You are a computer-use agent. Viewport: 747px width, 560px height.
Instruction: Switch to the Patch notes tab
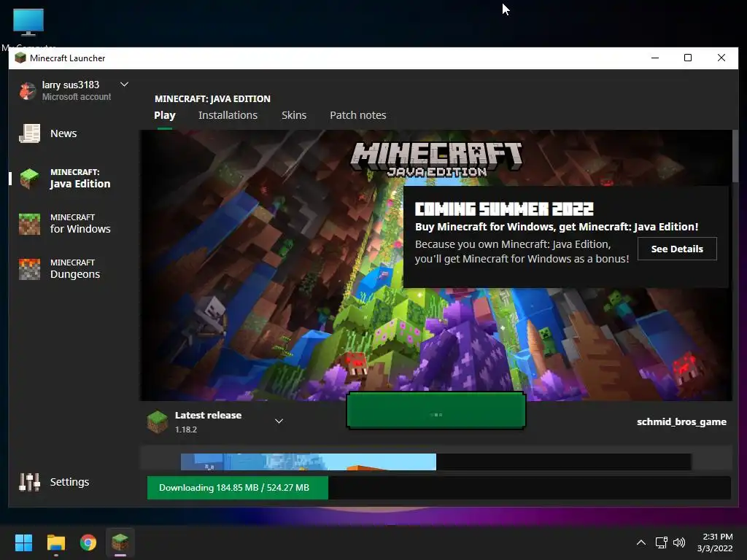pos(357,115)
